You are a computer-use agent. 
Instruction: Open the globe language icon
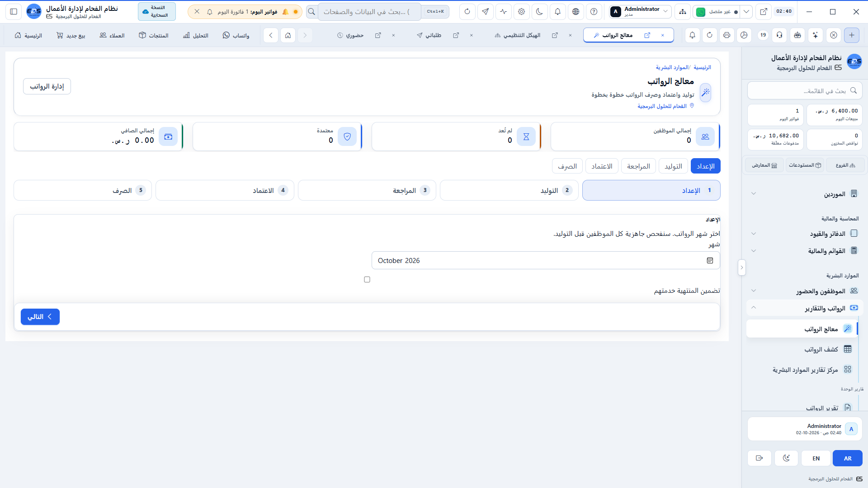[x=576, y=12]
